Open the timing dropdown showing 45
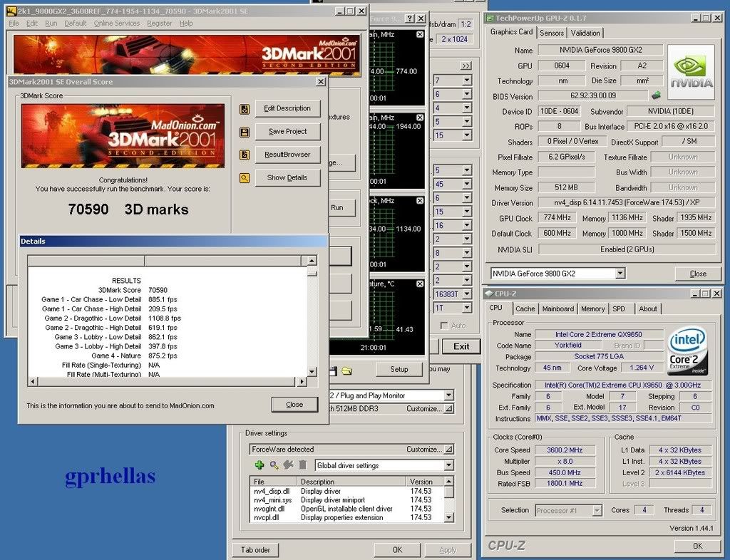 (x=466, y=185)
